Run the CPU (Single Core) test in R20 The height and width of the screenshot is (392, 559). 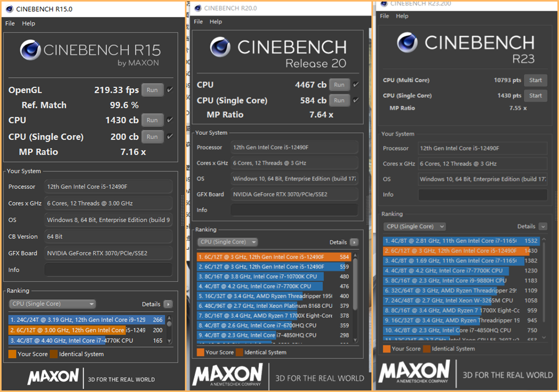339,101
